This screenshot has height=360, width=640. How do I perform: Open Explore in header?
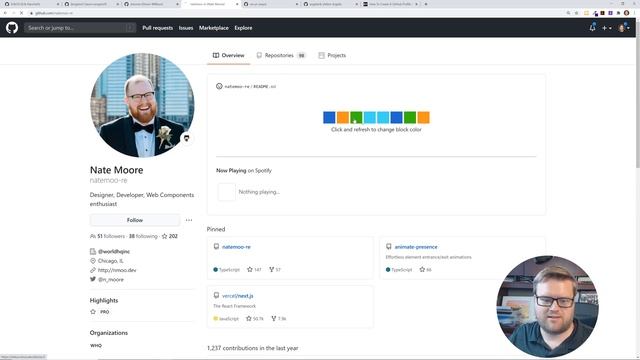(243, 28)
